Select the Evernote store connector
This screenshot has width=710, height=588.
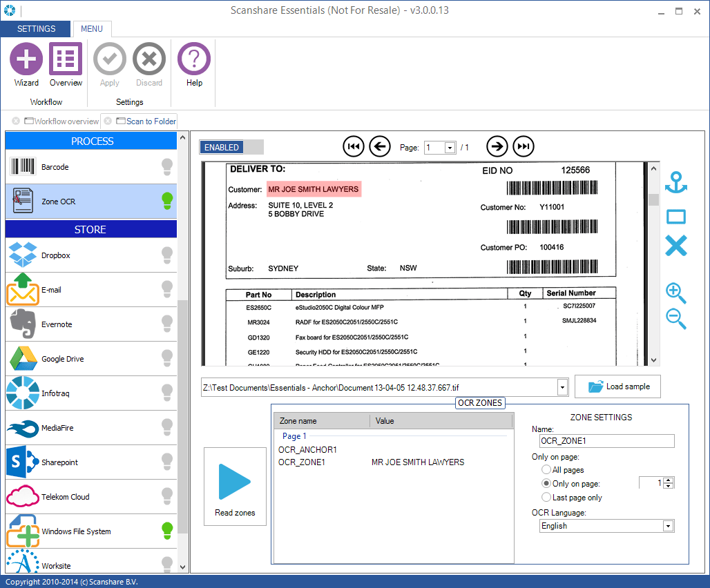pyautogui.click(x=91, y=324)
